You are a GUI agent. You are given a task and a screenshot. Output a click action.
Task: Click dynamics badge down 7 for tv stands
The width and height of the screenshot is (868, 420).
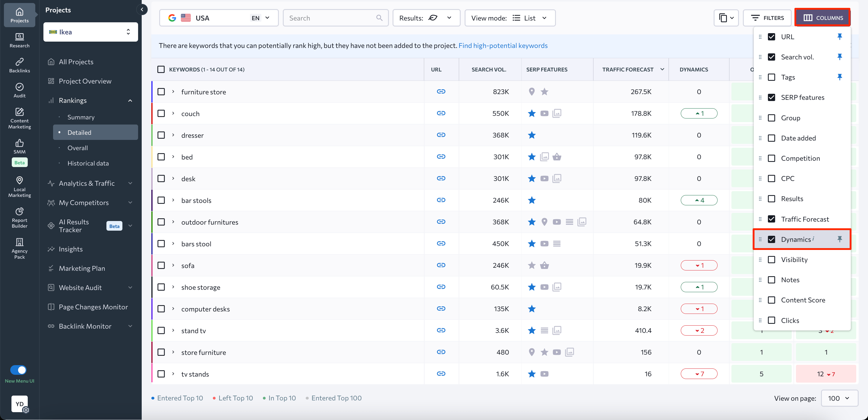tap(699, 374)
